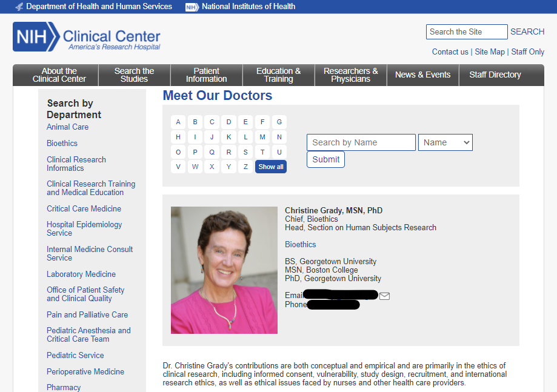557x392 pixels.
Task: Filter doctors by letter Z
Action: [245, 167]
